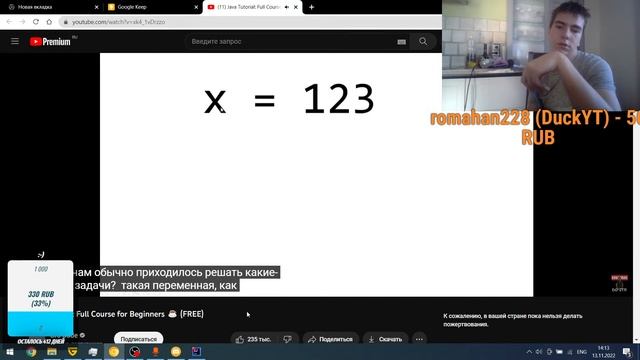Show hidden system tray icons chevron
The width and height of the screenshot is (640, 360).
(529, 351)
